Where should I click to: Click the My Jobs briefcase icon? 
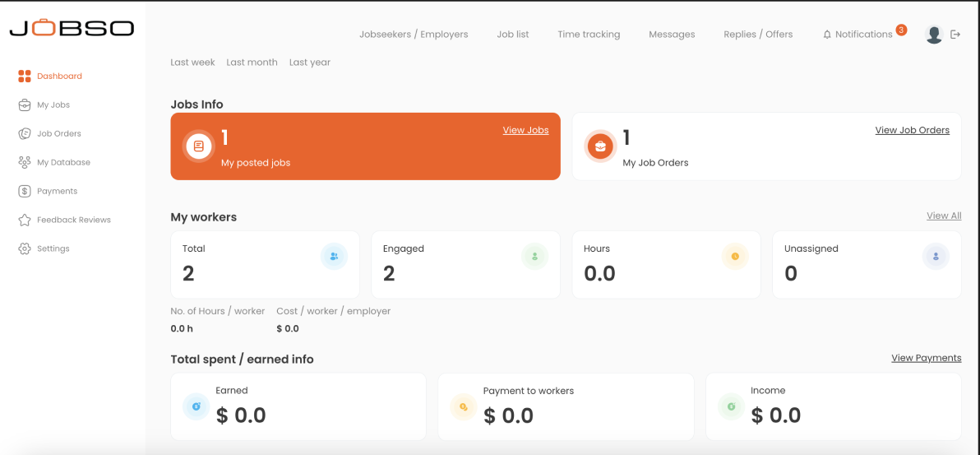tap(25, 105)
